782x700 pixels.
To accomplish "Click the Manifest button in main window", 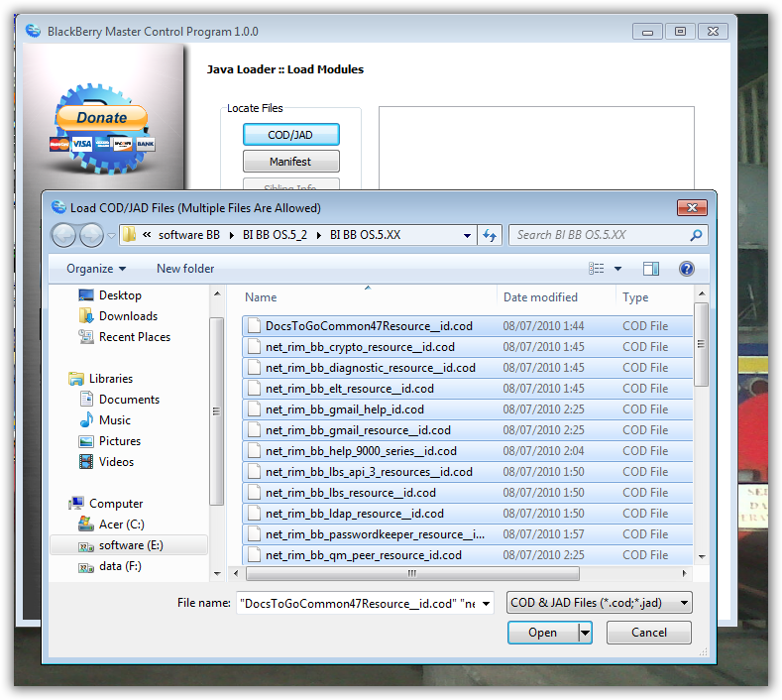I will (x=290, y=162).
